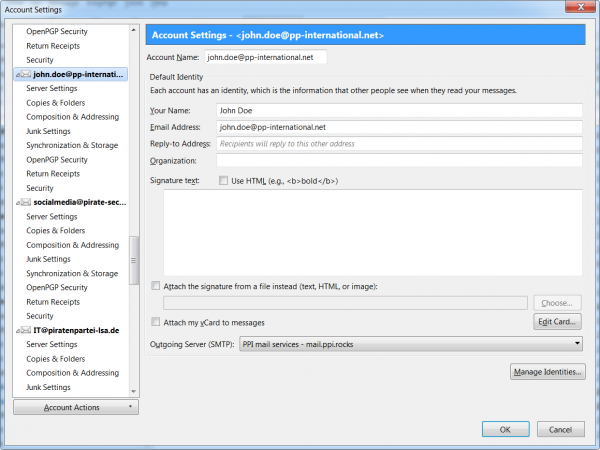Click the IT@piratenpartei-lsa.de account mail icon
Image resolution: width=600 pixels, height=450 pixels.
pos(24,330)
